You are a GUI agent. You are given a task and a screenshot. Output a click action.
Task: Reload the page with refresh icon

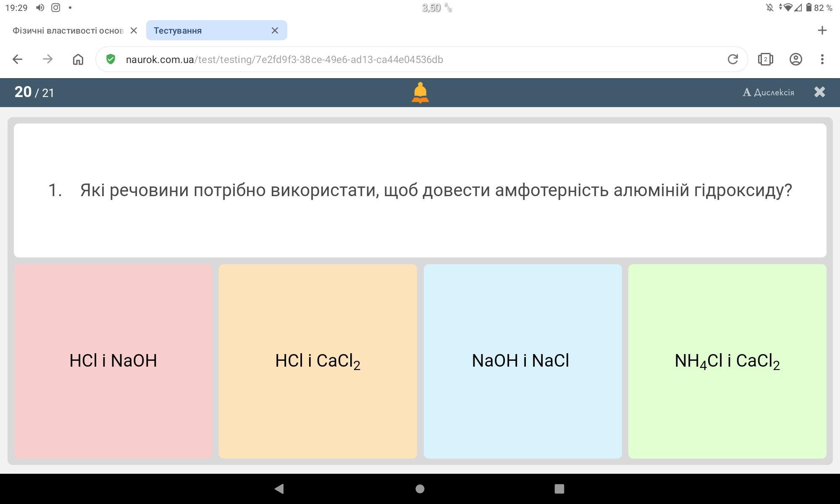732,59
